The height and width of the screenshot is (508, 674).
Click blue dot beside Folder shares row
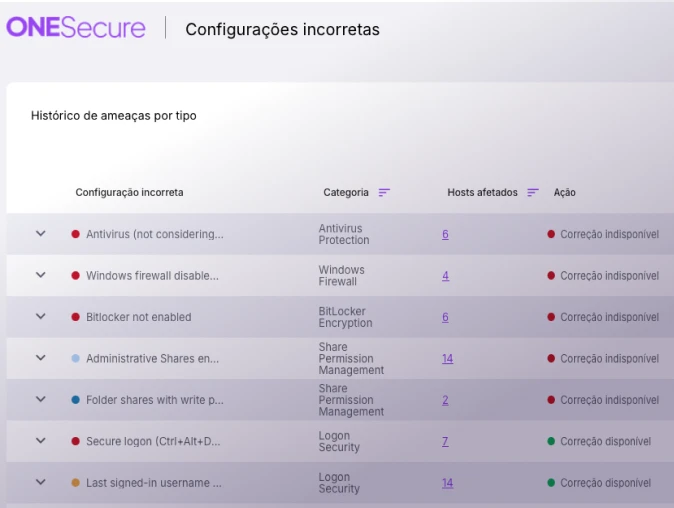pos(75,400)
